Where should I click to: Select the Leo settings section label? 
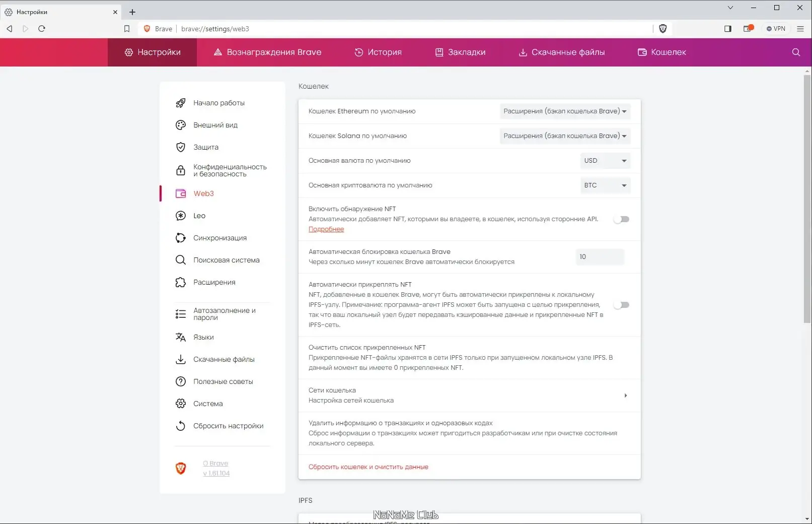pos(199,216)
